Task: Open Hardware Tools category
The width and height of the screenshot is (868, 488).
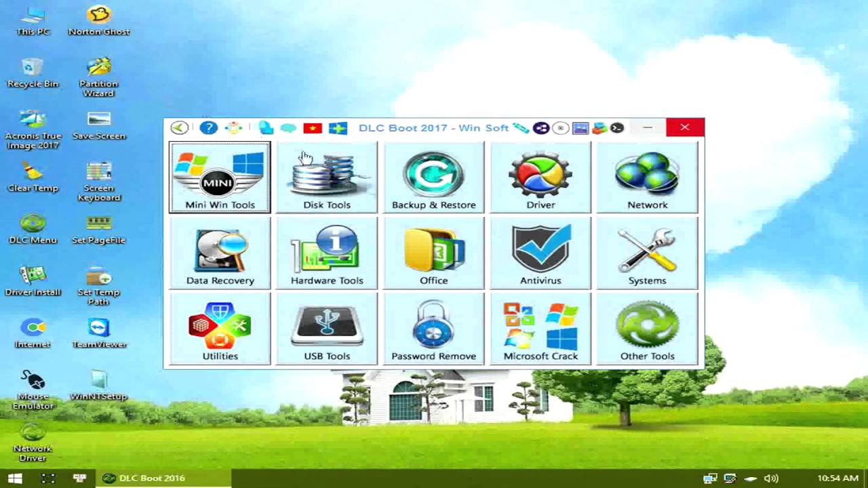Action: pos(327,253)
